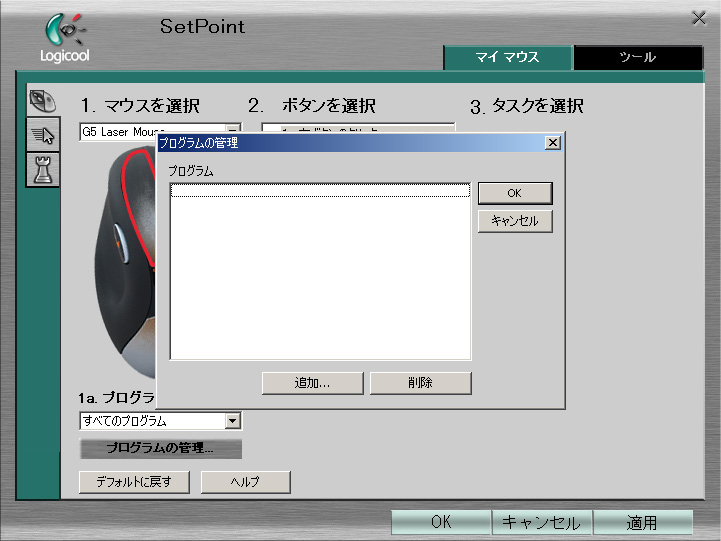Confirm with OK in プログラムの管理 dialog
Image resolution: width=721 pixels, height=541 pixels.
(x=515, y=193)
